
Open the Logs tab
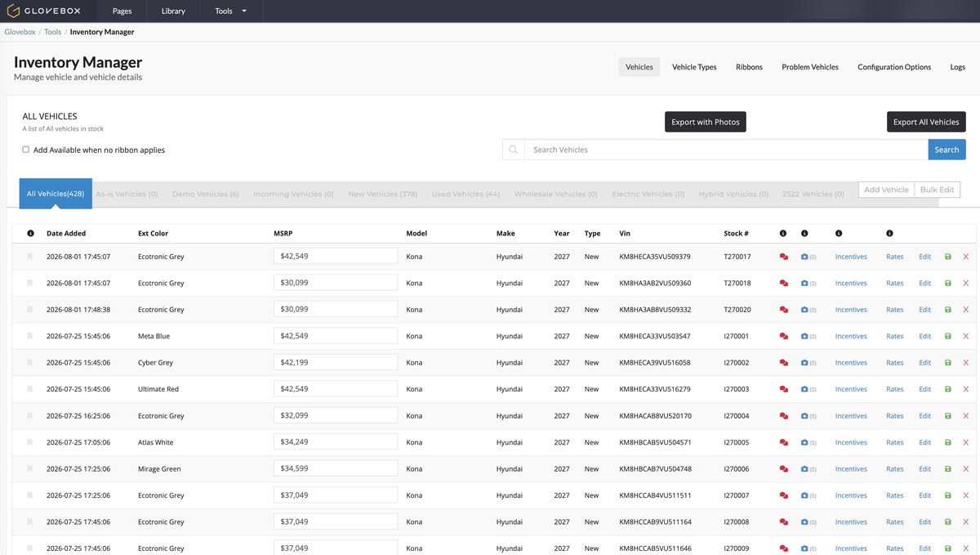958,67
